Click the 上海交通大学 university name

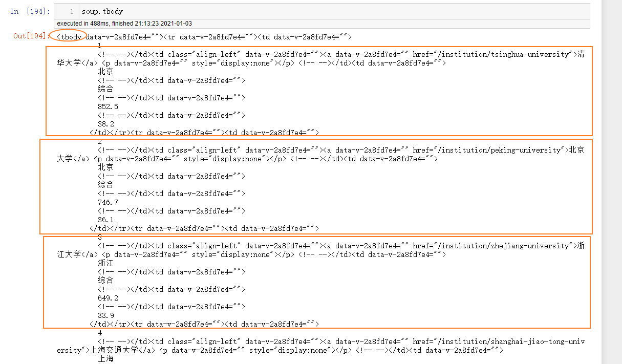[x=114, y=350]
